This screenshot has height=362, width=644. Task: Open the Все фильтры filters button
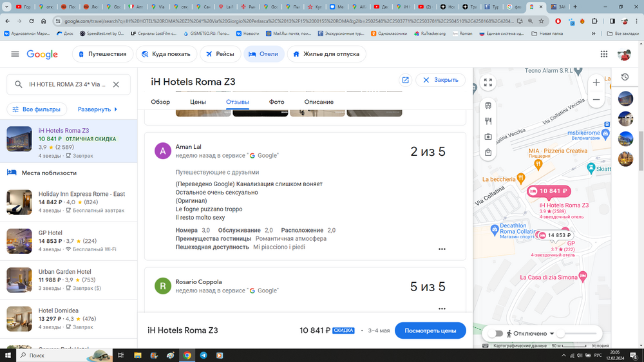[x=37, y=110]
